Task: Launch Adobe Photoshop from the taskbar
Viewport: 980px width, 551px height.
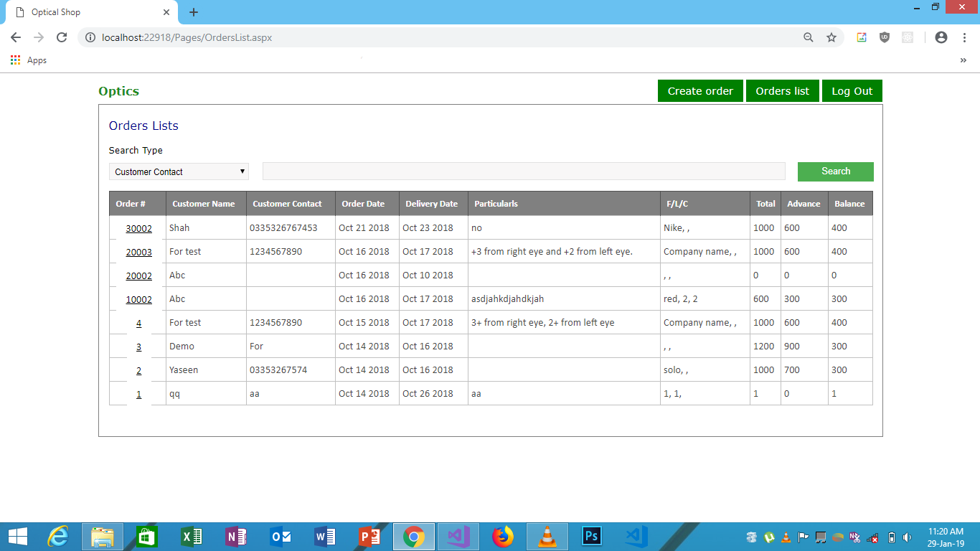Action: pos(592,537)
